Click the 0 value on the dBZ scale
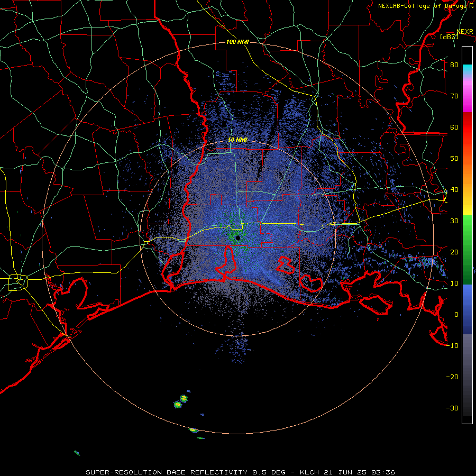 [456, 315]
